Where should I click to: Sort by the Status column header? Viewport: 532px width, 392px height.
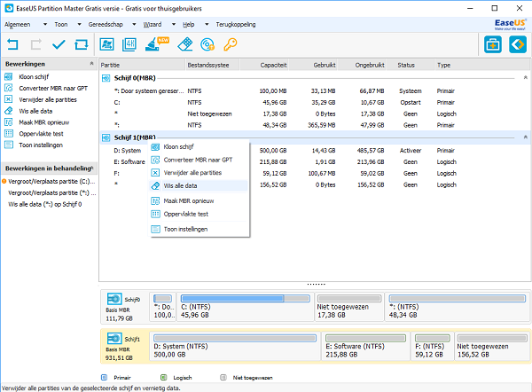point(410,65)
